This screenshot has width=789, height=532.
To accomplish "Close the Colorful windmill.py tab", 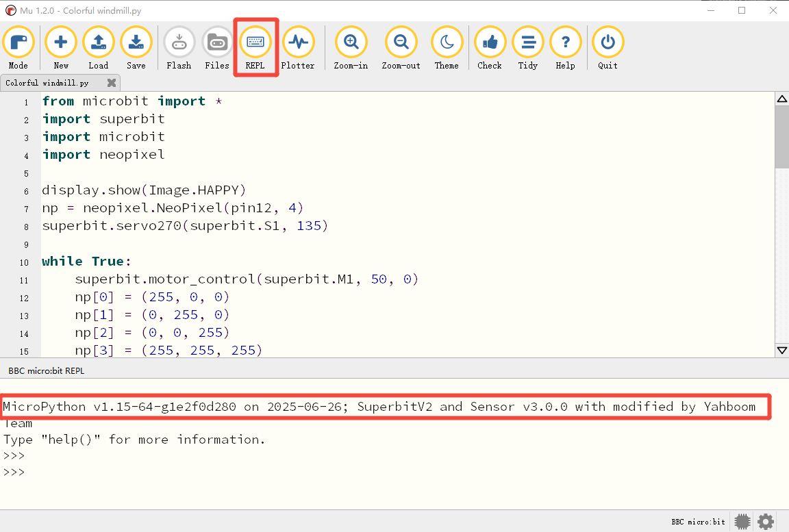I will 112,82.
